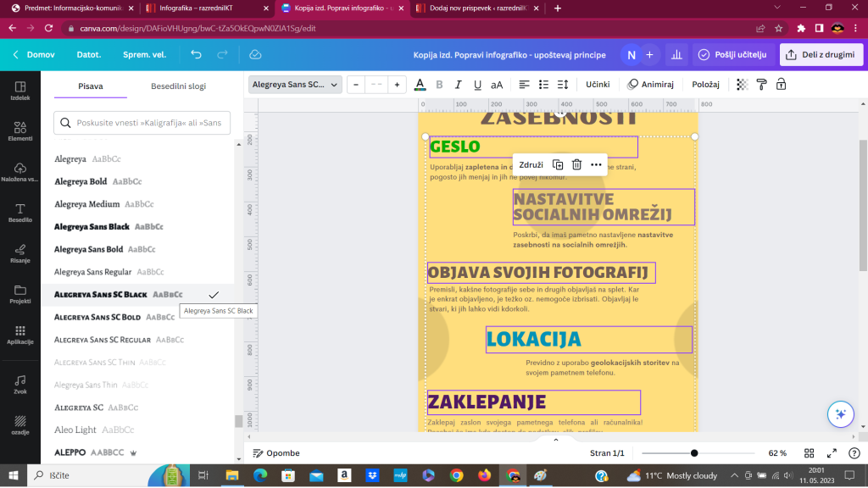The width and height of the screenshot is (868, 488).
Task: Open the Elementi sidebar panel
Action: point(20,131)
